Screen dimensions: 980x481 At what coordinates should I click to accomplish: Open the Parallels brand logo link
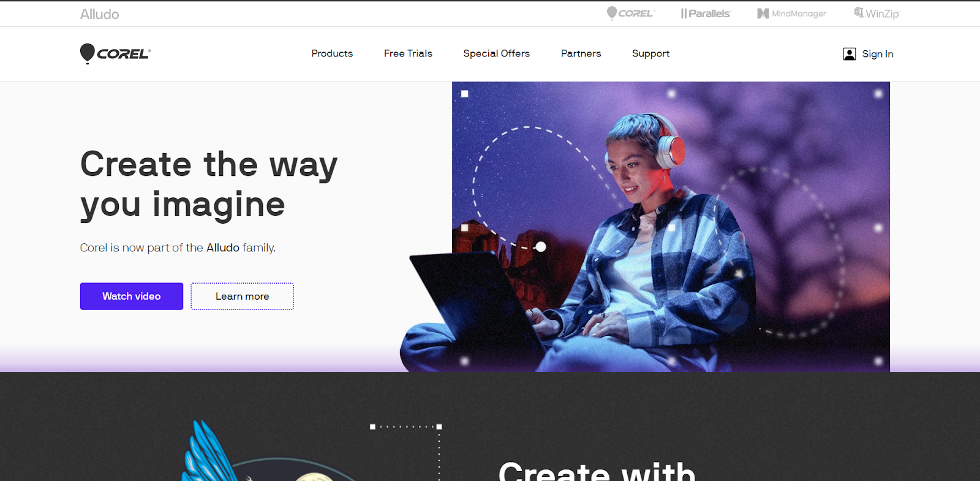(x=706, y=13)
